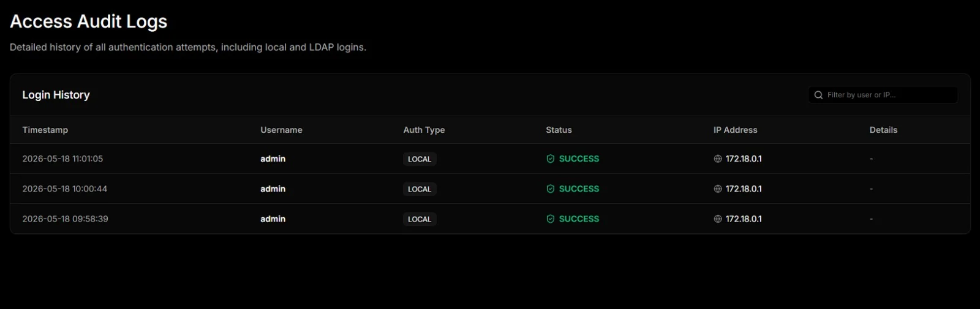Click the search magnifier icon in filter box
This screenshot has width=980, height=309.
(x=818, y=95)
